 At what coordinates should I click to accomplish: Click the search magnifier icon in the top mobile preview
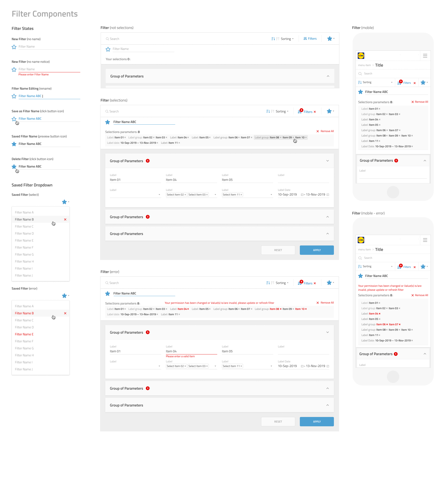[360, 74]
